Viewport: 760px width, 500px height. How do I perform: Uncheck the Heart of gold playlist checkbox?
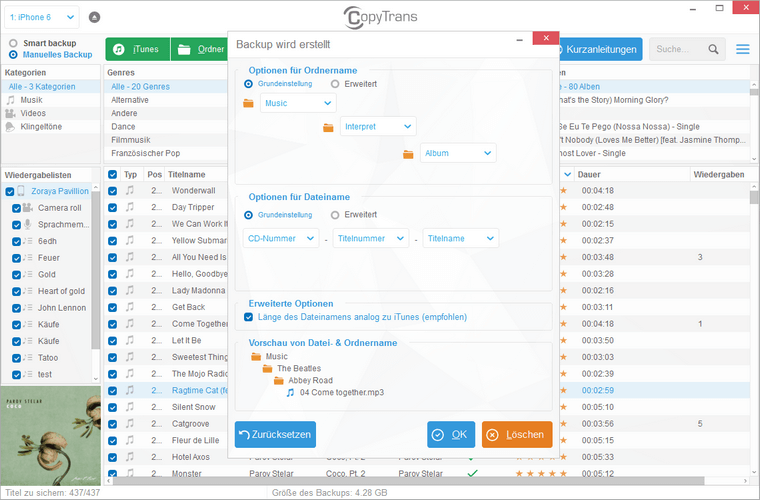pyautogui.click(x=16, y=291)
